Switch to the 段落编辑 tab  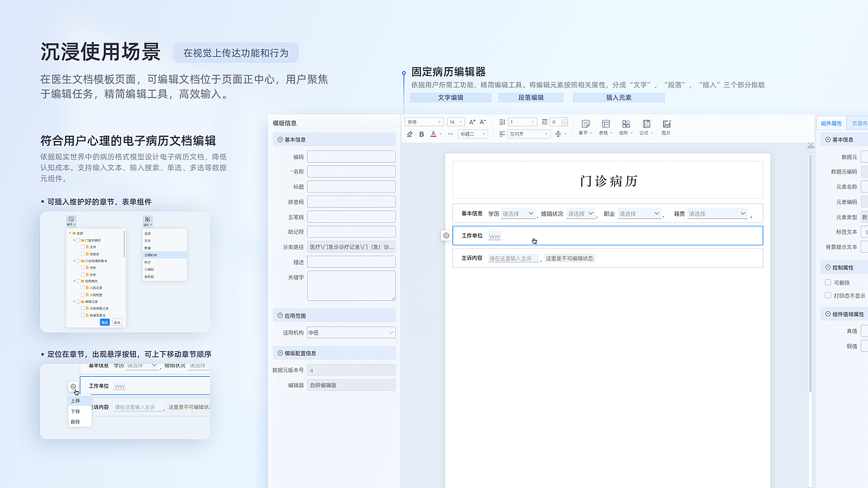click(x=531, y=97)
